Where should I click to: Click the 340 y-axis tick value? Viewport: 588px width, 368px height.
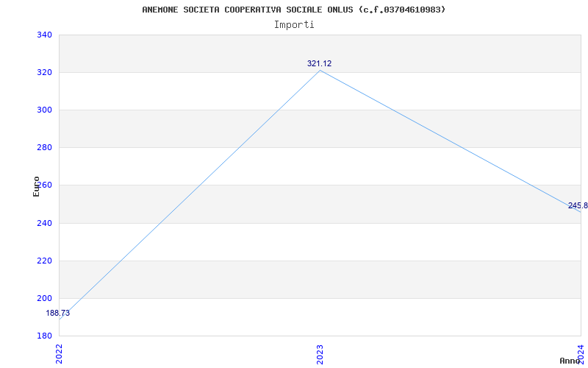44,35
